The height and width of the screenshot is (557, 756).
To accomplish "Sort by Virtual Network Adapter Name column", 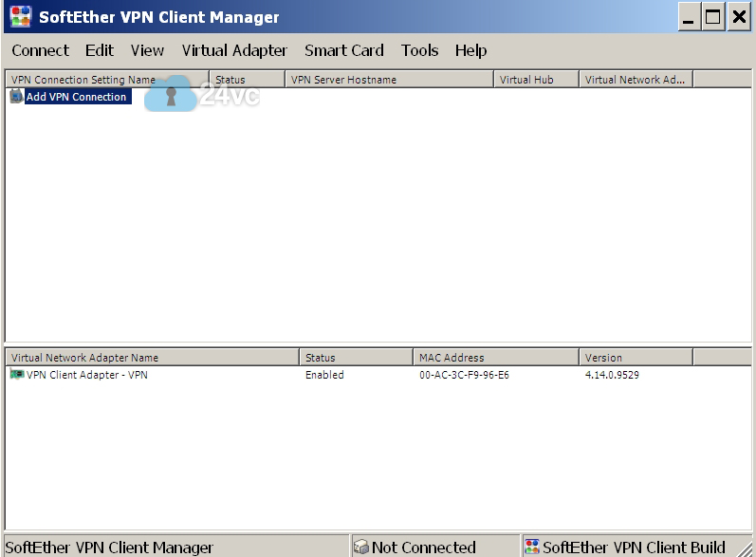I will [153, 358].
